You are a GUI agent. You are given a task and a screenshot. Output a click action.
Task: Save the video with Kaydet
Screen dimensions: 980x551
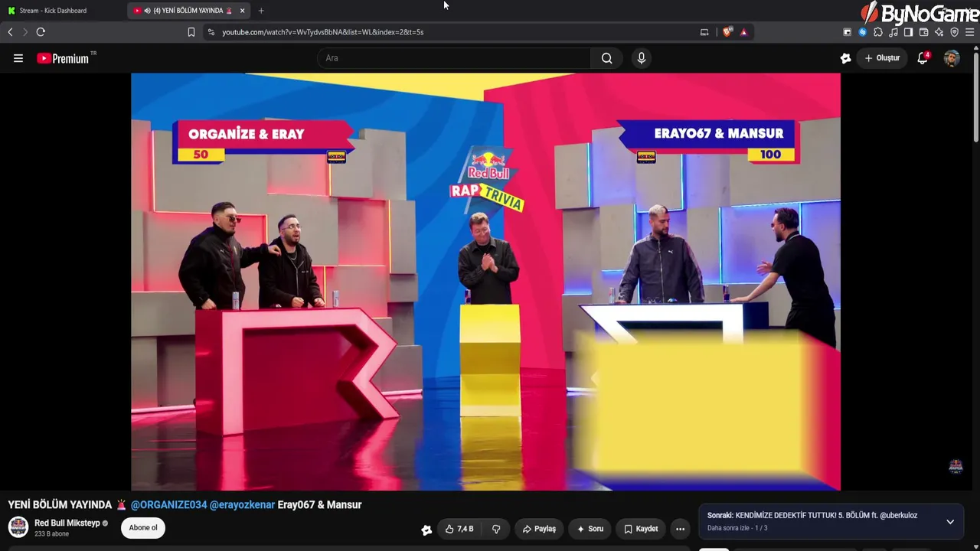click(641, 529)
